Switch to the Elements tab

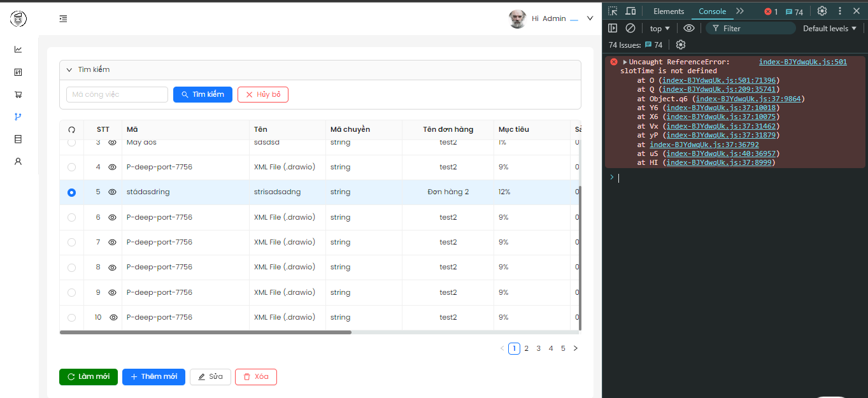(668, 11)
